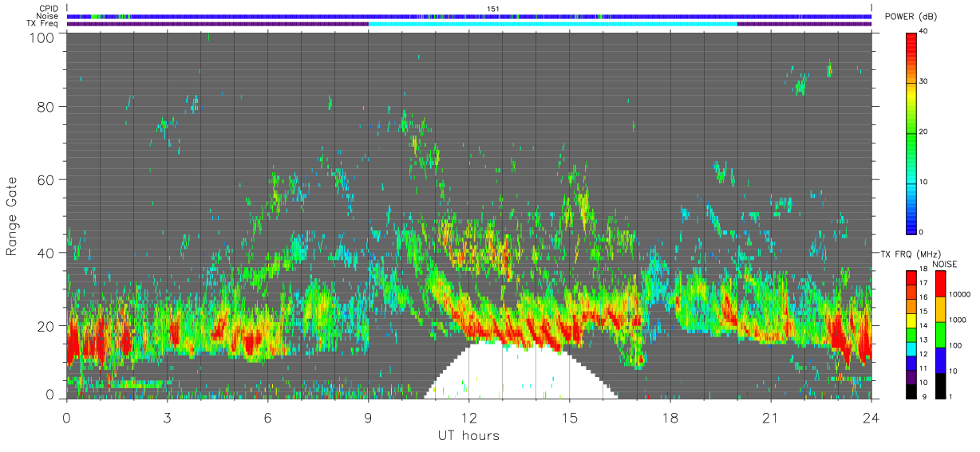Select the 21 tick on the UT hours axis
Image resolution: width=980 pixels, height=452 pixels.
click(771, 418)
